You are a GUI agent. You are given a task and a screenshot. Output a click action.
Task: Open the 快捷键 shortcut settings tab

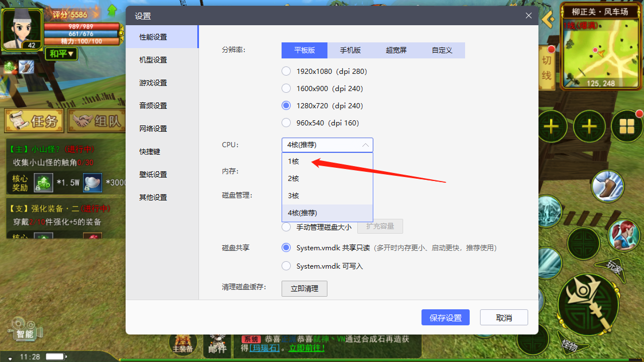(150, 152)
